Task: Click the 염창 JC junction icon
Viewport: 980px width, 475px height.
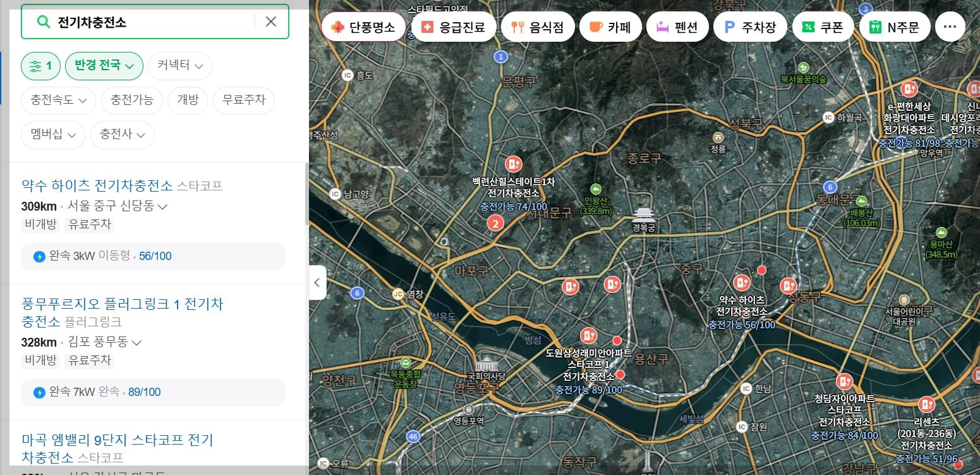Action: coord(397,293)
